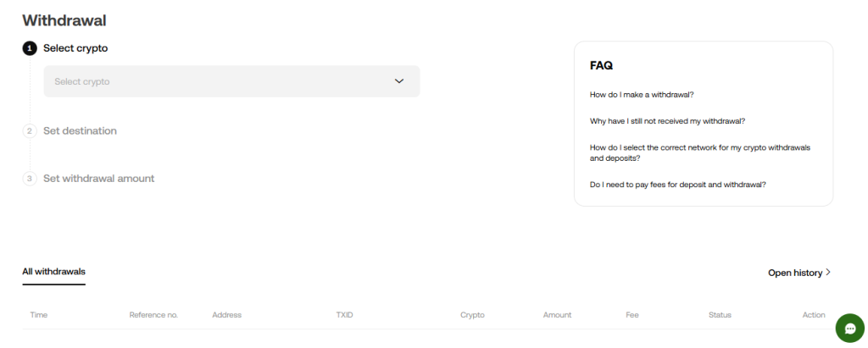Click the Set destination step label

click(80, 131)
